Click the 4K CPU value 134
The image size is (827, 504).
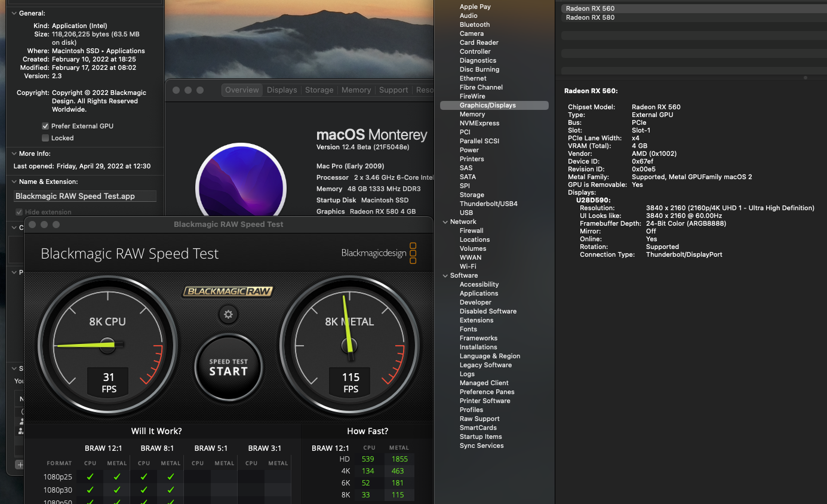(x=369, y=471)
